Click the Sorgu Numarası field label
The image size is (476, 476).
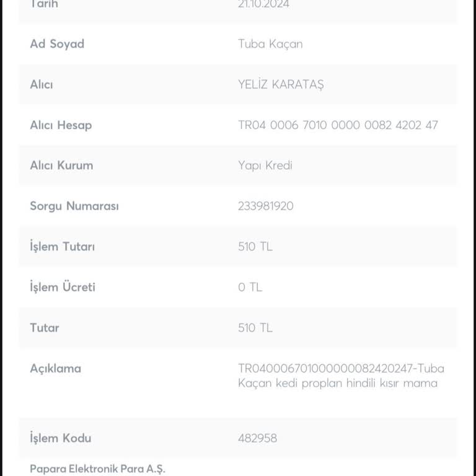click(74, 206)
